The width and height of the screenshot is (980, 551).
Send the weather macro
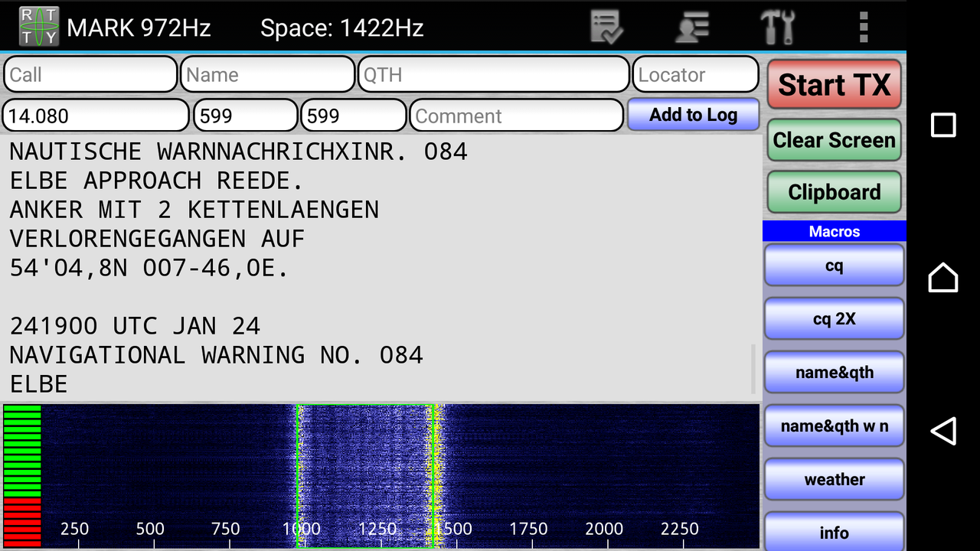click(835, 480)
